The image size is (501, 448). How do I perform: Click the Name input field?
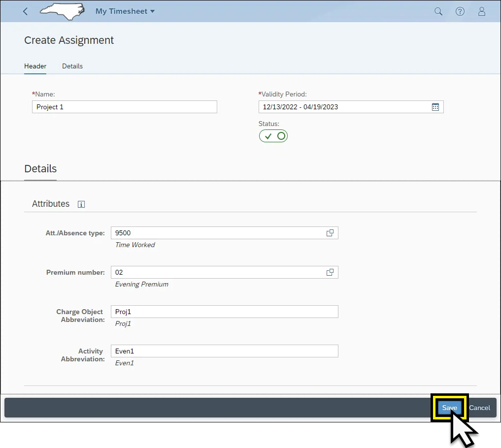[x=124, y=107]
